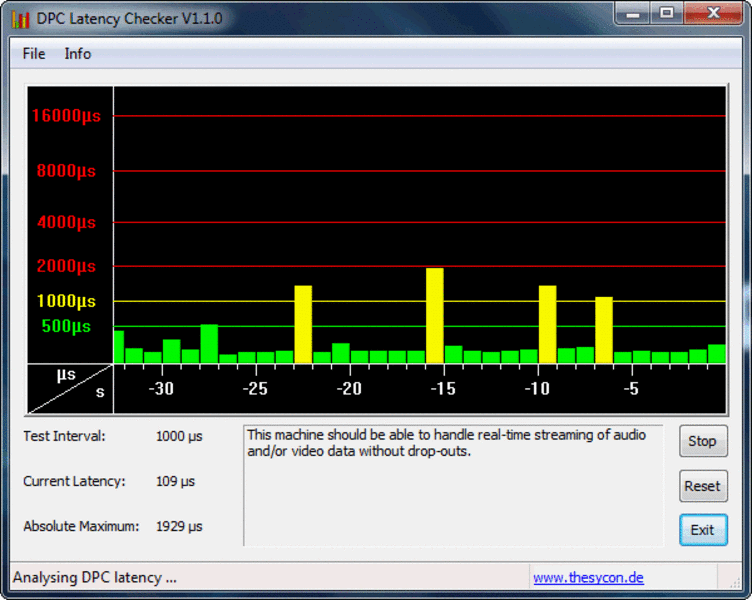This screenshot has height=600, width=752.
Task: Close the DPC Latency Checker window
Action: [x=714, y=13]
